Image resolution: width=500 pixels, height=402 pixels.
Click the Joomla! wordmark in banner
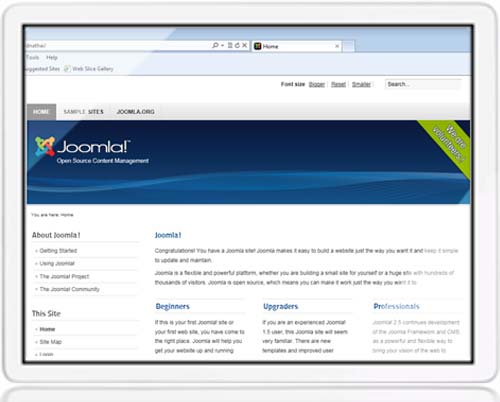click(94, 147)
